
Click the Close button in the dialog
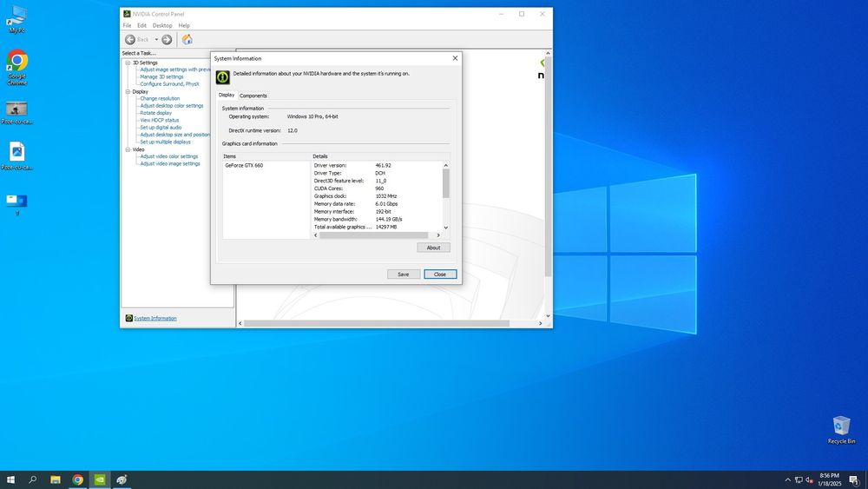440,274
